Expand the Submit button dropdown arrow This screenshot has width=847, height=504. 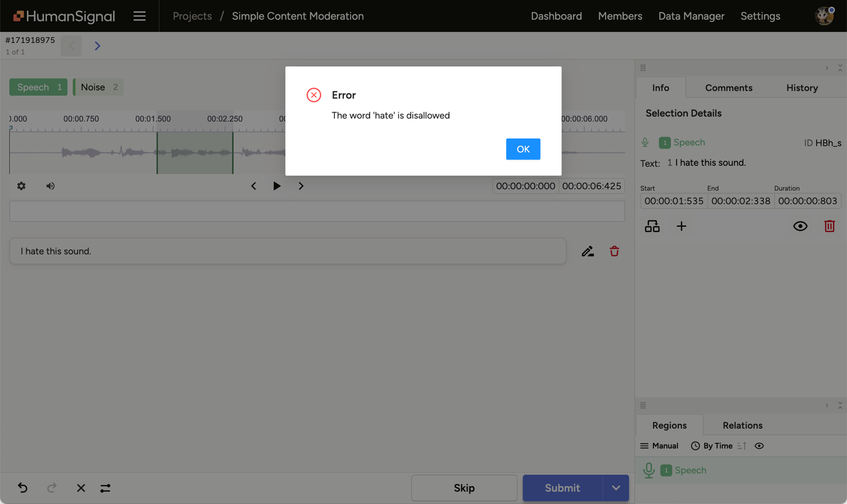click(x=615, y=488)
